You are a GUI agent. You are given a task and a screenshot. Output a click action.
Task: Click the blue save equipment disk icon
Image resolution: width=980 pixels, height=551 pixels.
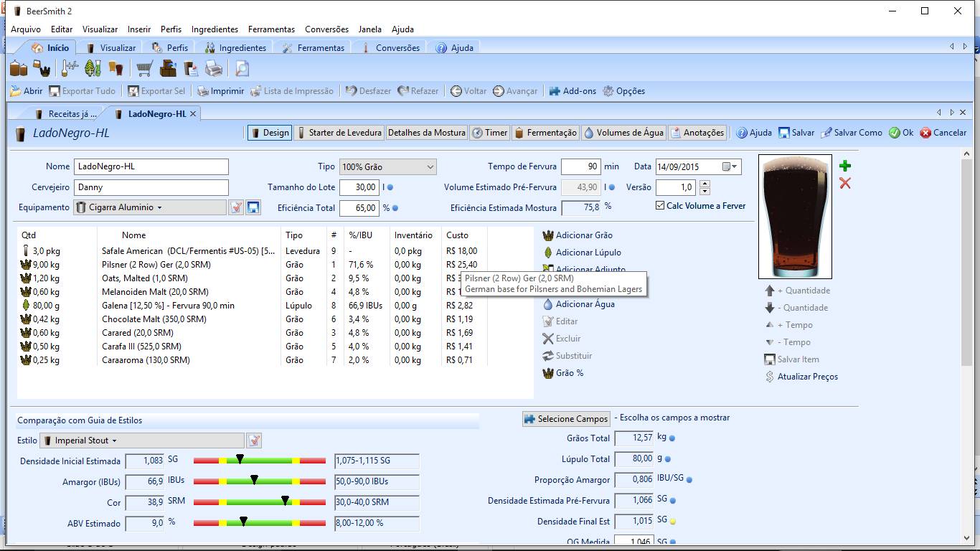(253, 207)
